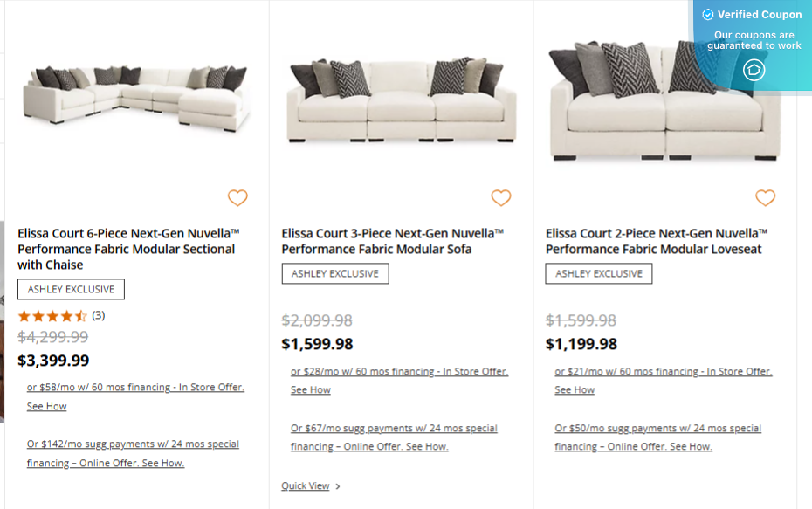Save the 2-Piece Loveseat using its heart icon
The height and width of the screenshot is (509, 812).
[x=766, y=198]
